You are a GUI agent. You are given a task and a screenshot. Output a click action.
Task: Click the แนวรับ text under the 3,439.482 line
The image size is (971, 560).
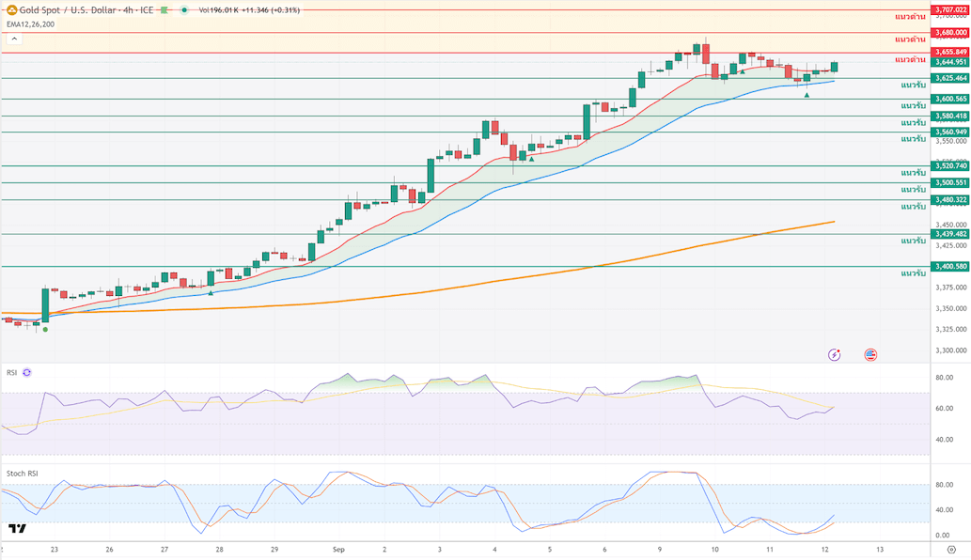[914, 241]
